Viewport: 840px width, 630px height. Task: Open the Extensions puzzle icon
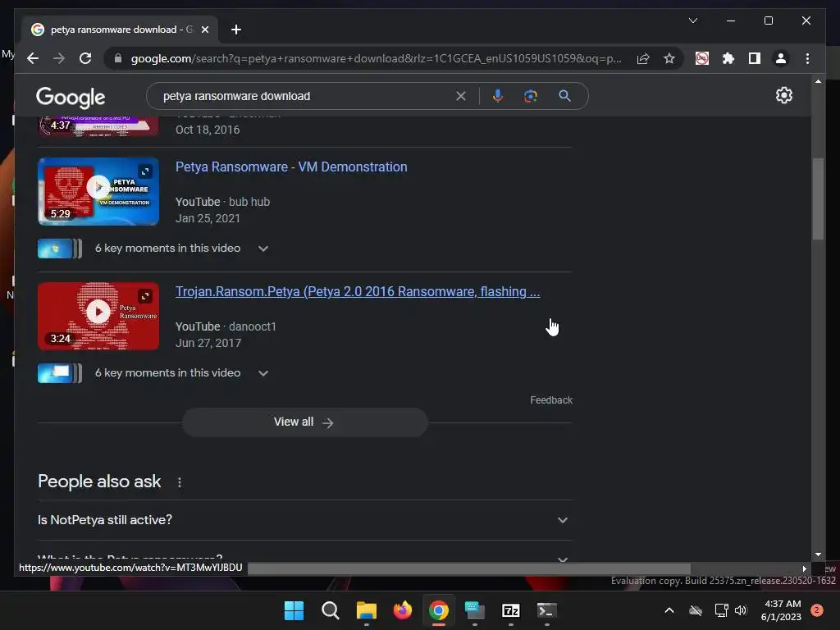[728, 58]
